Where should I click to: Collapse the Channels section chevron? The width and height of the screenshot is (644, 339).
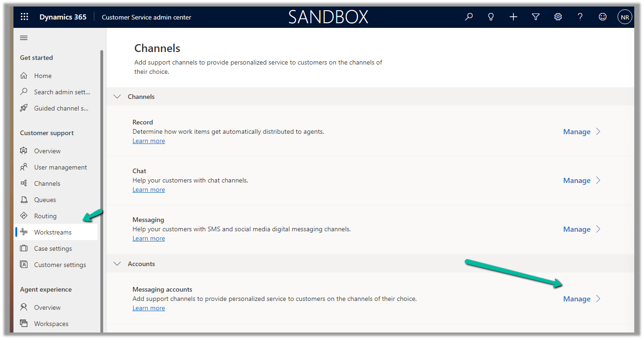tap(117, 97)
